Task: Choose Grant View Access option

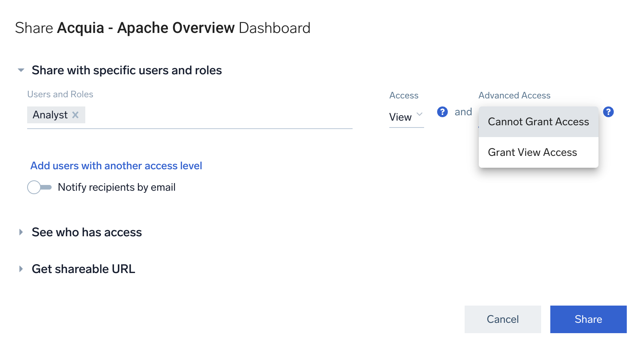Action: click(x=532, y=152)
